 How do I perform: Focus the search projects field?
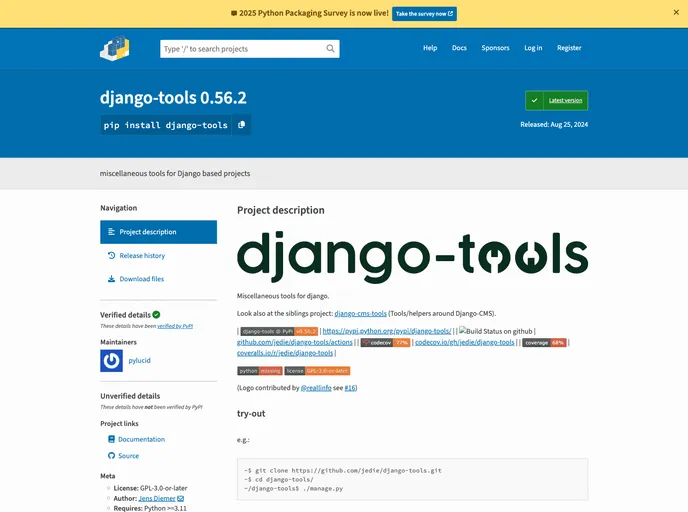coord(250,49)
